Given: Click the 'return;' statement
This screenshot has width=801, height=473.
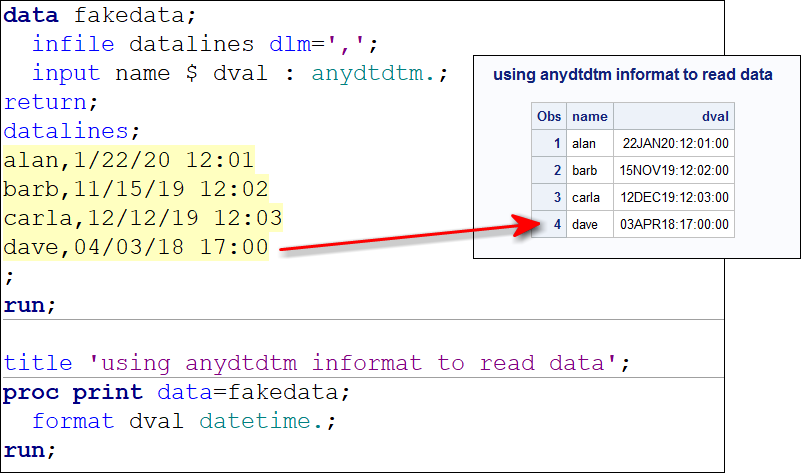Looking at the screenshot, I should pos(51,103).
